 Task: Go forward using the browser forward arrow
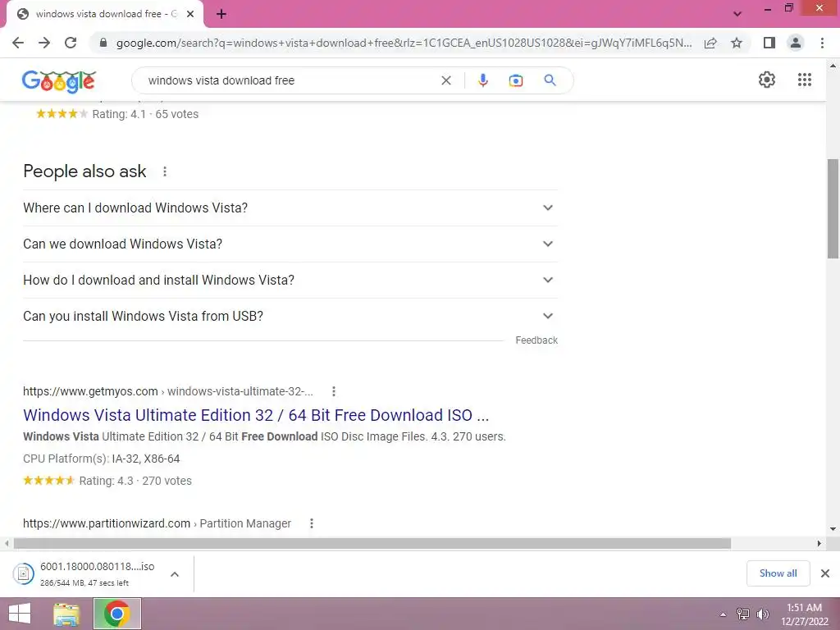click(44, 43)
